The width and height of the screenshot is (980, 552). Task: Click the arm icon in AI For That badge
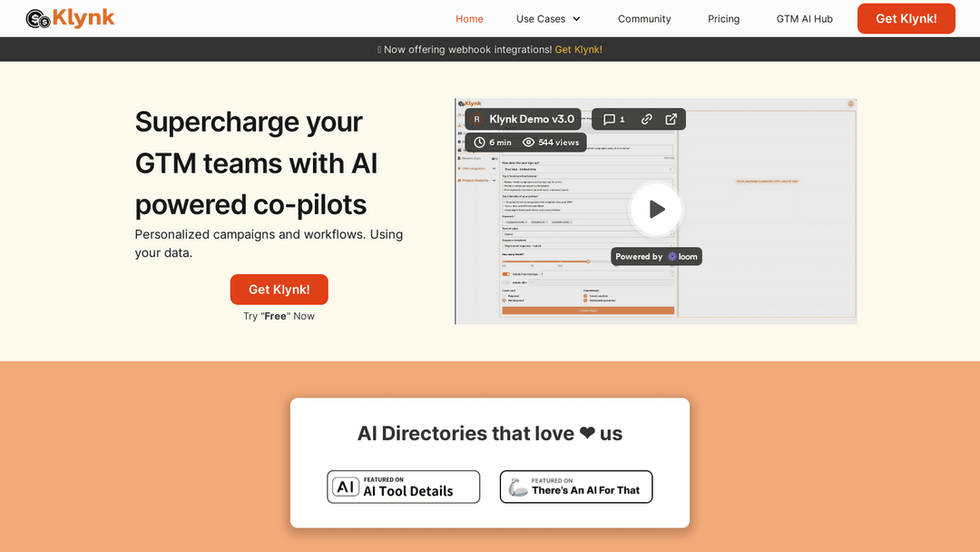coord(517,487)
